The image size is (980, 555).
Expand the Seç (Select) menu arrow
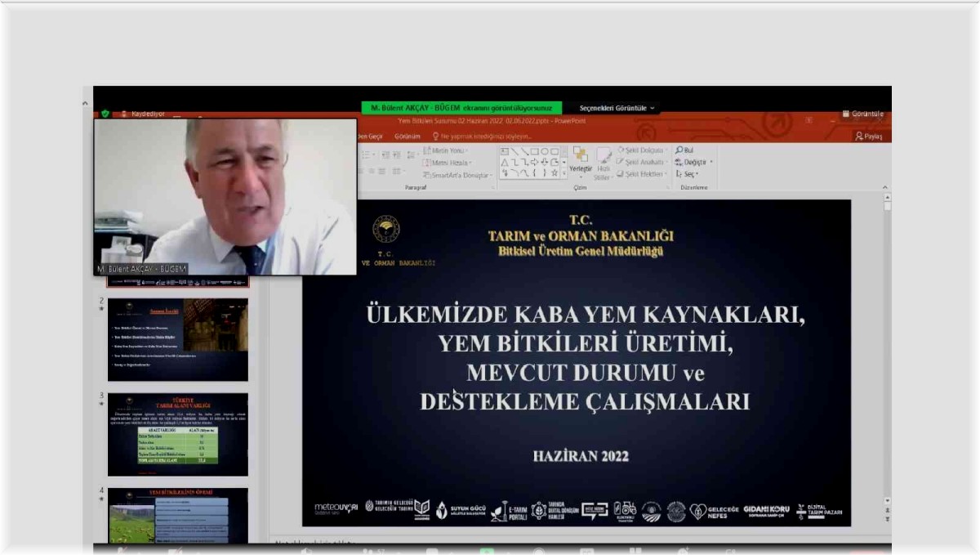coord(698,172)
